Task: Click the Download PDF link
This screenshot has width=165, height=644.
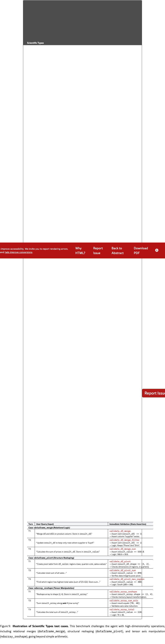Action: pos(141,250)
